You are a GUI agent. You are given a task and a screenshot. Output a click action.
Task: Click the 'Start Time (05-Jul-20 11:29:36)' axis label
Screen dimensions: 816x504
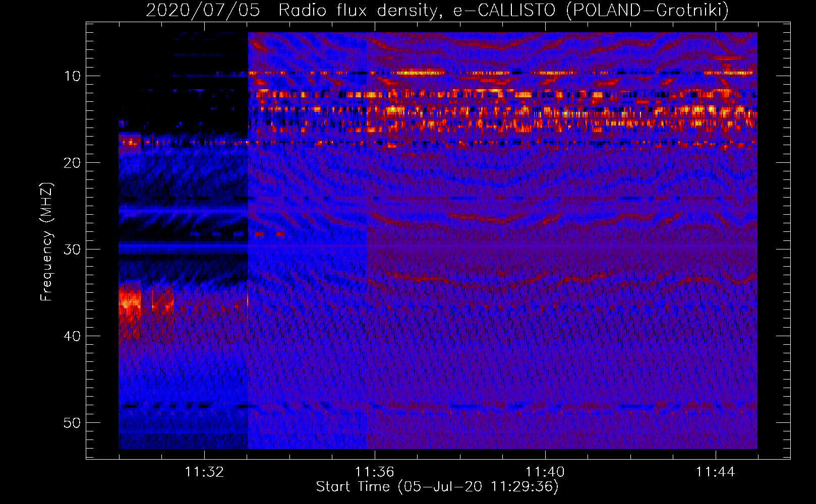pyautogui.click(x=437, y=487)
